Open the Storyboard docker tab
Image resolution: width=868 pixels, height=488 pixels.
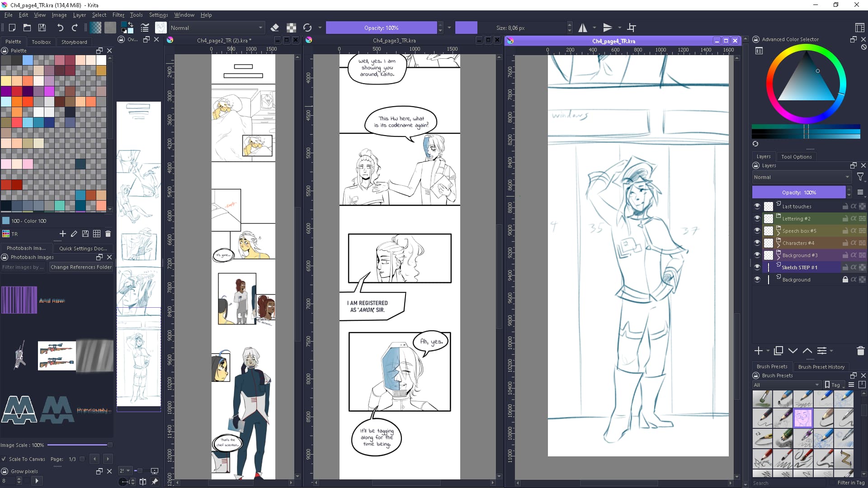(74, 42)
